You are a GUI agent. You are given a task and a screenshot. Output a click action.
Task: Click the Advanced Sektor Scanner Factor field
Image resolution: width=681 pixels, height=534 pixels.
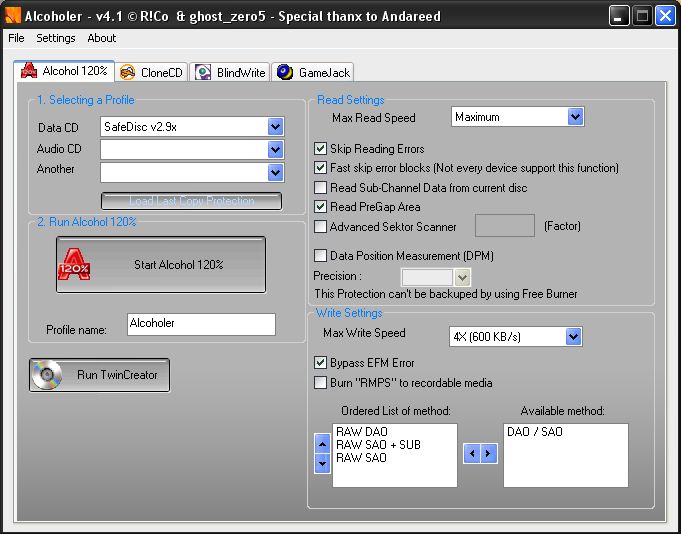505,225
